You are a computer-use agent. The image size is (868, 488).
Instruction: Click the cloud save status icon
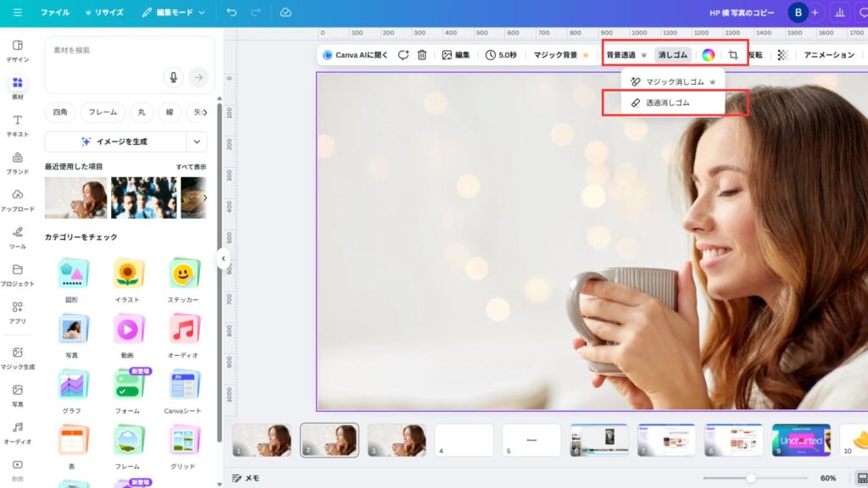(x=286, y=13)
